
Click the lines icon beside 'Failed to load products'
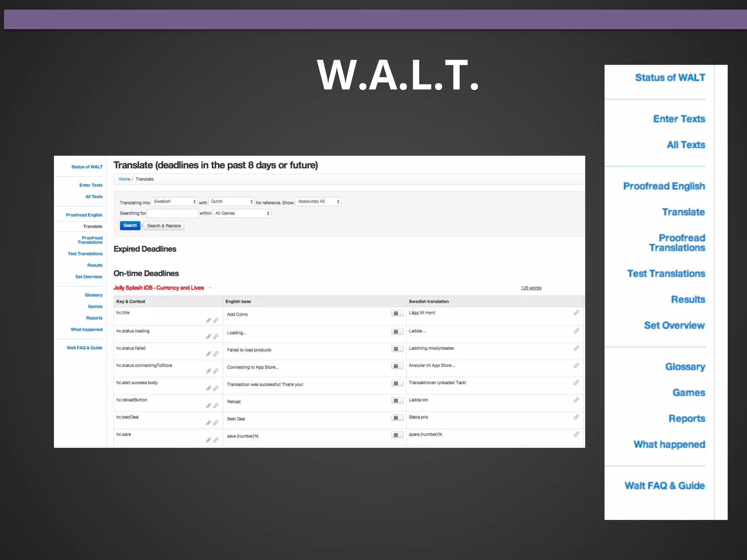click(397, 349)
